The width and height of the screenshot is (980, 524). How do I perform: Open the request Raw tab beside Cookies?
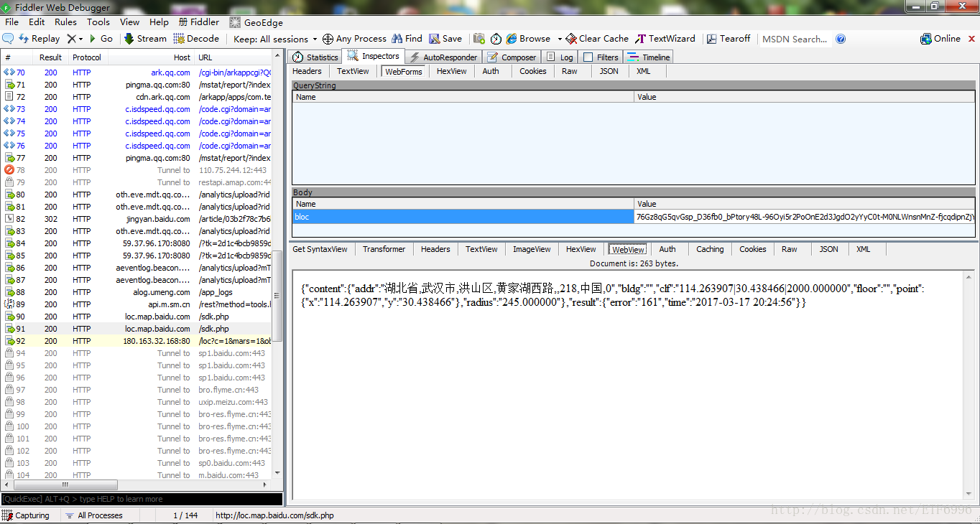[570, 71]
